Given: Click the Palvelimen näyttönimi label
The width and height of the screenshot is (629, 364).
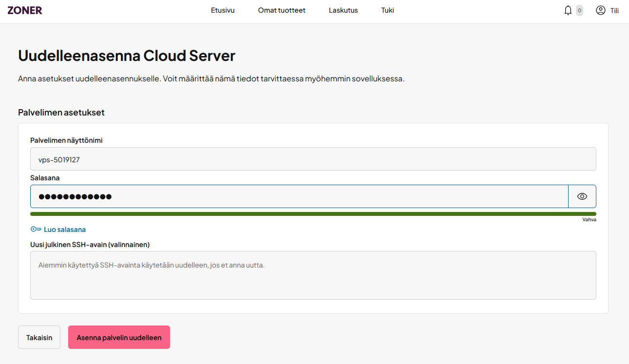Looking at the screenshot, I should tap(66, 140).
